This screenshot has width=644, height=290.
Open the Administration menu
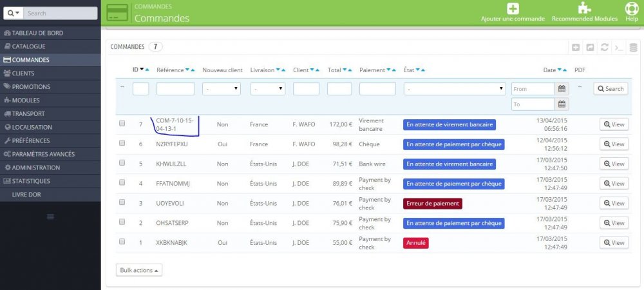click(x=50, y=168)
